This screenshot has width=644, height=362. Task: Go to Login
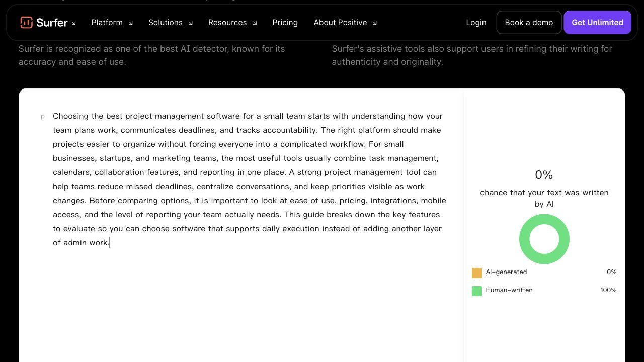pyautogui.click(x=476, y=22)
